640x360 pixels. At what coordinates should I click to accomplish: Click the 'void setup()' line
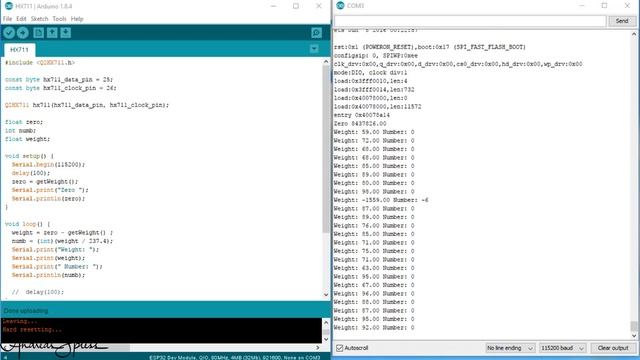click(29, 156)
